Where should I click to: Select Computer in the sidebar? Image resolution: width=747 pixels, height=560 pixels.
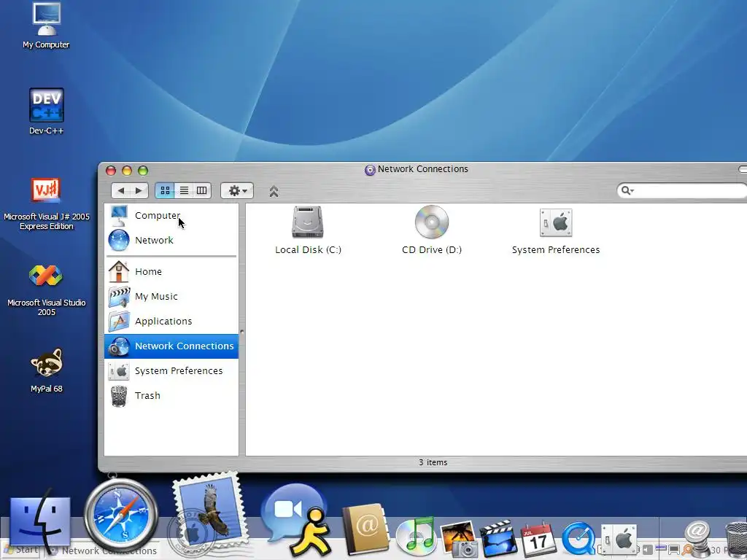[171, 216]
